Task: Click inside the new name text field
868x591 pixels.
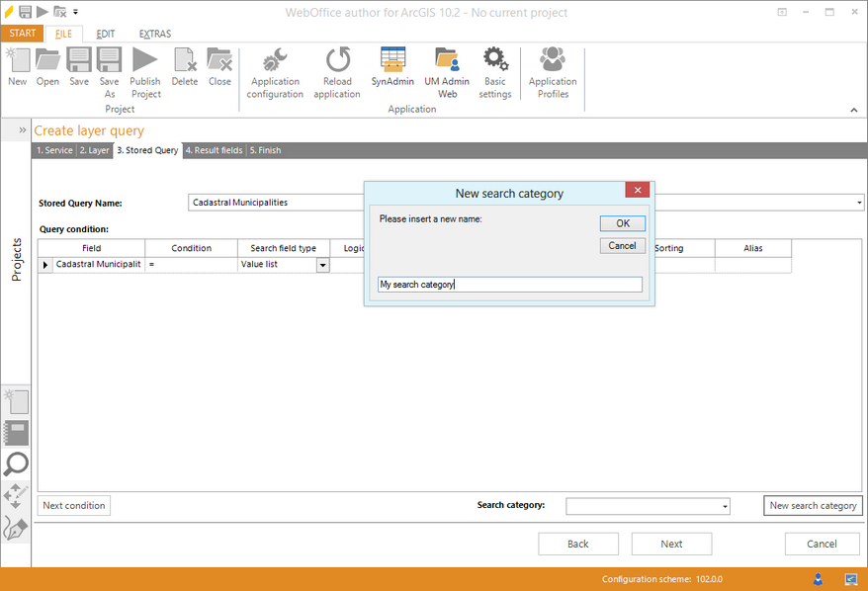Action: (x=509, y=284)
